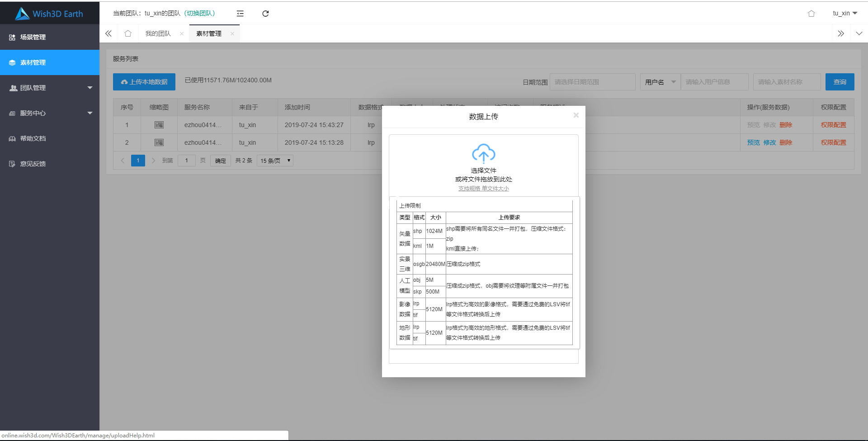
Task: Click the 支持规格 单文件大小 link
Action: pyautogui.click(x=483, y=189)
